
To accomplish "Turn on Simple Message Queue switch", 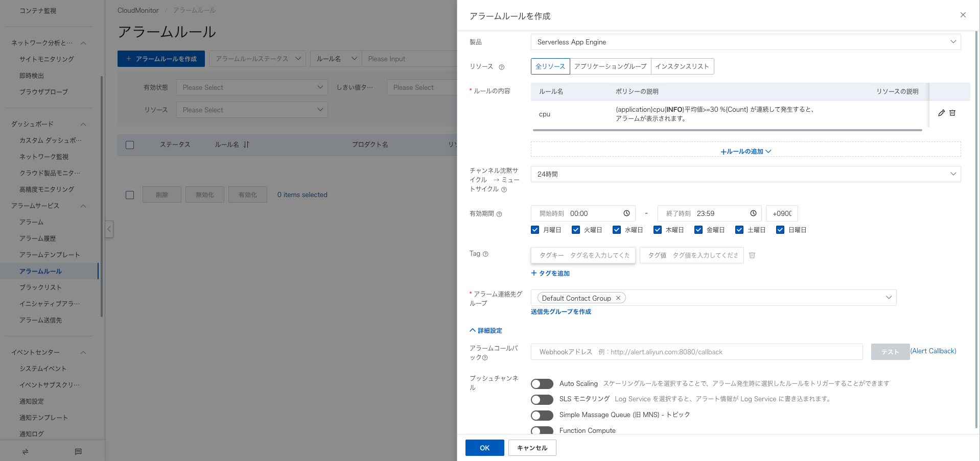I will pyautogui.click(x=542, y=416).
